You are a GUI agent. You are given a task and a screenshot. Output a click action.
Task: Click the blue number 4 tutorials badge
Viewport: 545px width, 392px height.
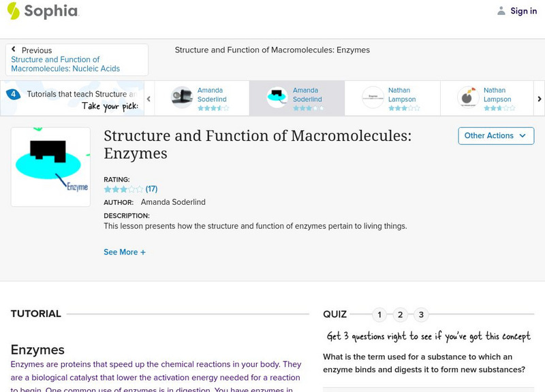[x=13, y=95]
